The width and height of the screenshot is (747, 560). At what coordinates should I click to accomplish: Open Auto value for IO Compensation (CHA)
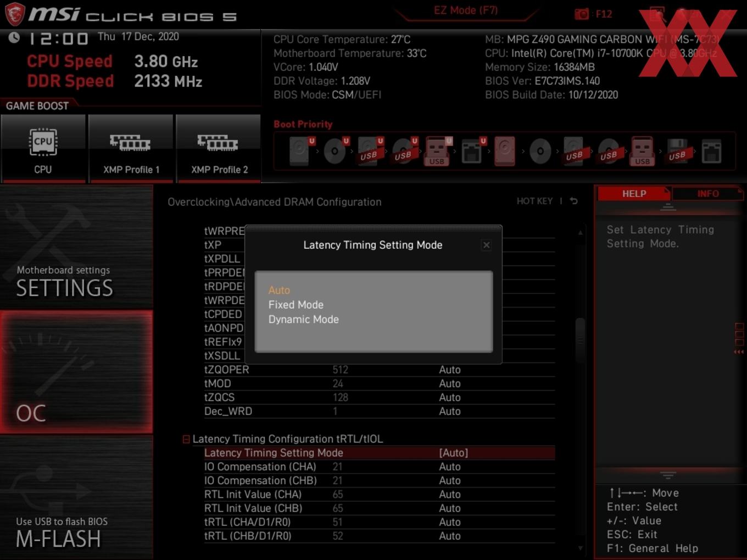pos(450,467)
